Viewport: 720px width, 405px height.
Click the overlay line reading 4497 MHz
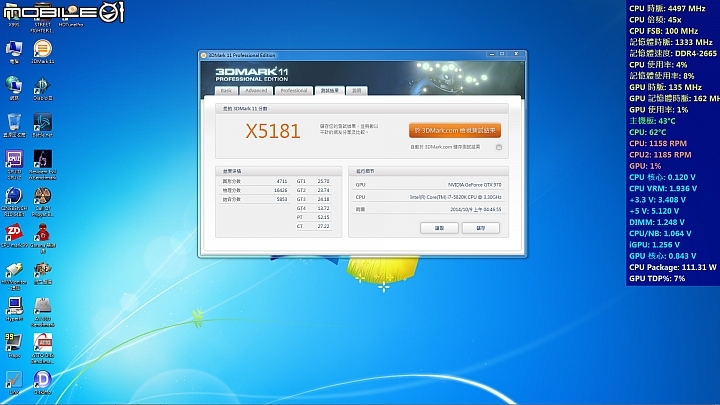667,8
